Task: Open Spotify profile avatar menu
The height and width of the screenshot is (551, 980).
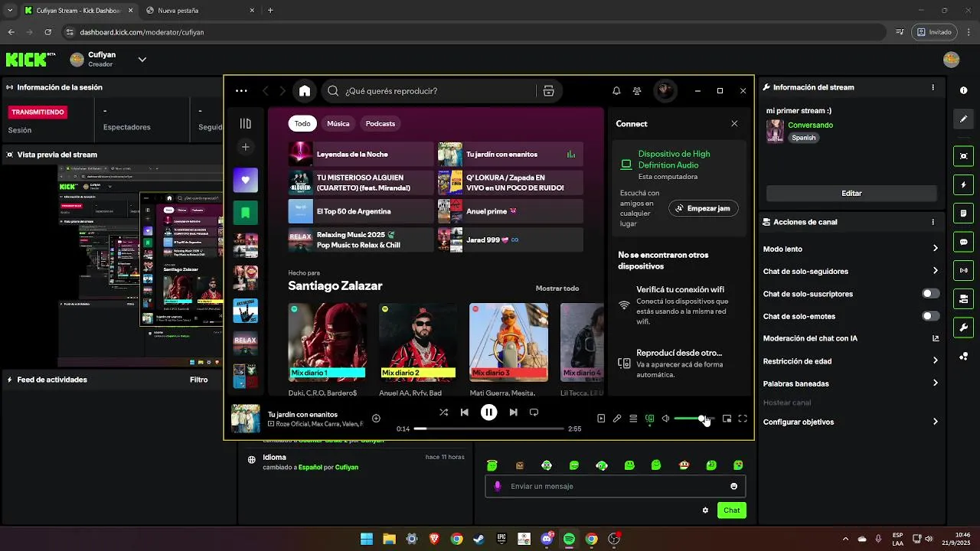Action: (x=665, y=91)
